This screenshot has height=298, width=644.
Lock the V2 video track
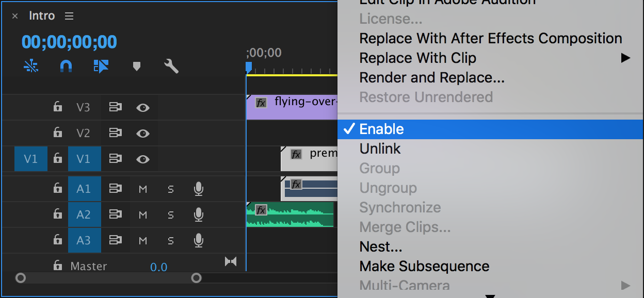click(58, 133)
